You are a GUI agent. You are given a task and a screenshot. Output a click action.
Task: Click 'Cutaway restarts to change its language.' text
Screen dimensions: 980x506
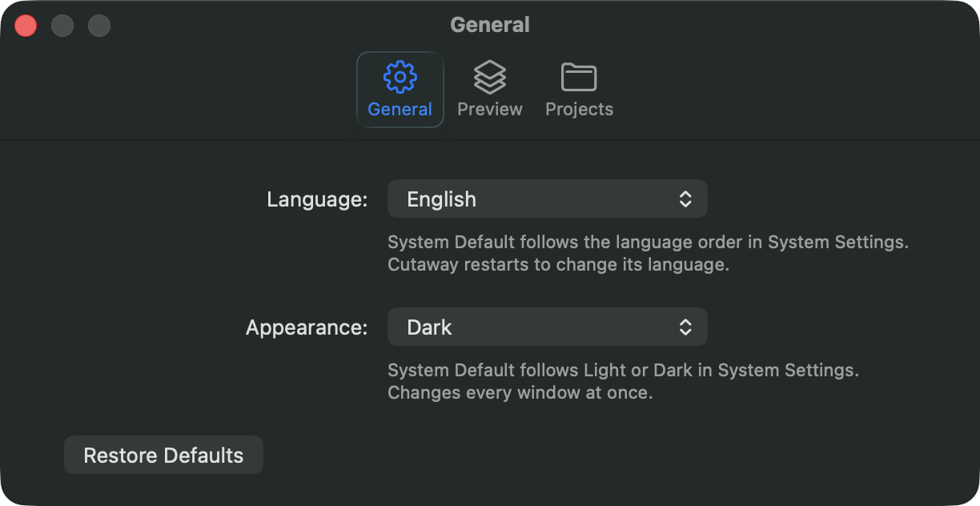(558, 265)
